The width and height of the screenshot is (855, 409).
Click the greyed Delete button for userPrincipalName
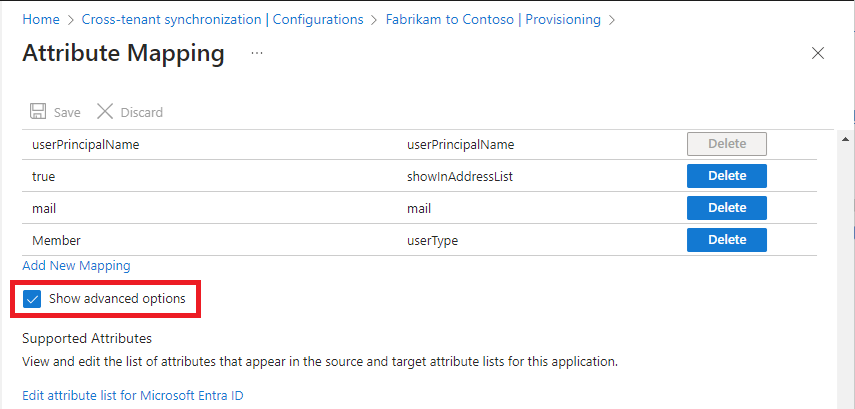click(726, 144)
